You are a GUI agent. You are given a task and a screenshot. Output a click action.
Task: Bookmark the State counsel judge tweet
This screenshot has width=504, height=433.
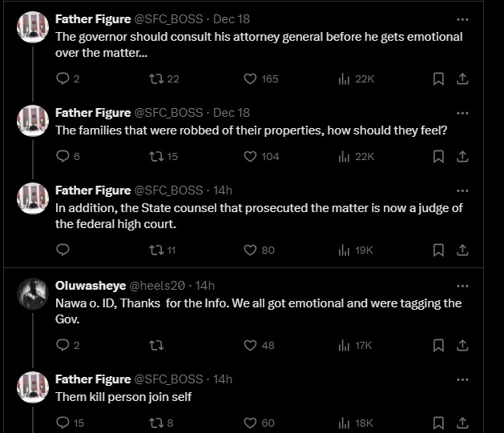click(438, 250)
